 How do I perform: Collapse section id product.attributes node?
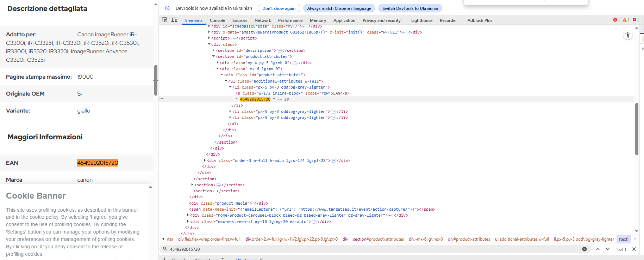tap(213, 56)
